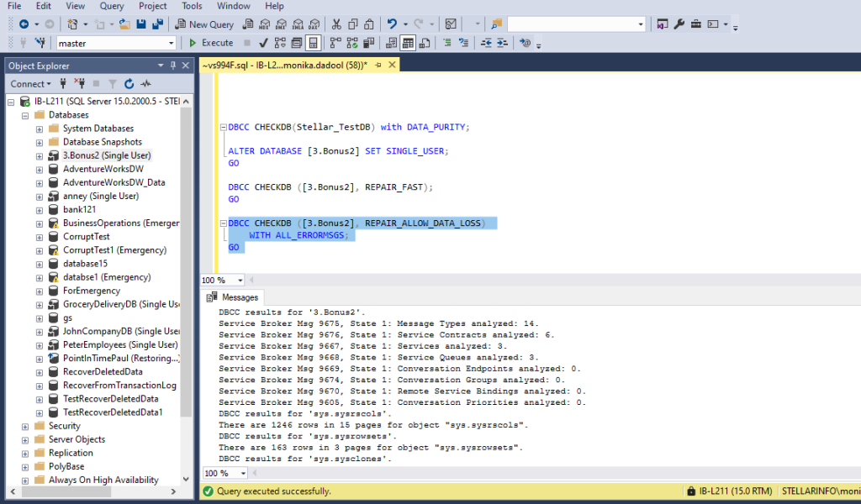
Task: Click the Increase Indent icon
Action: click(x=500, y=42)
